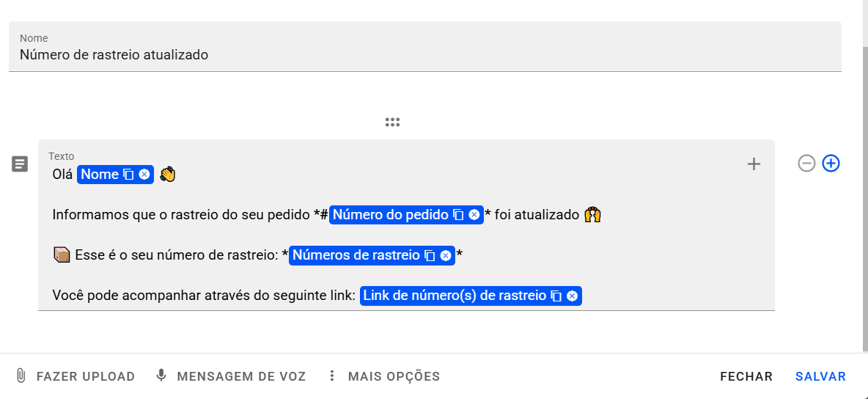Screen dimensions: 868x399
Task: Remove the Nome variable chip
Action: pos(144,175)
